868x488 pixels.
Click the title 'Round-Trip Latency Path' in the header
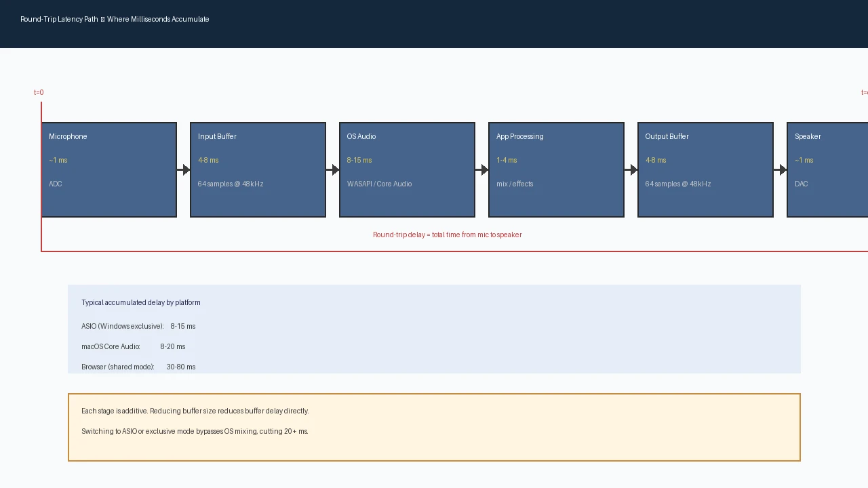[x=59, y=19]
